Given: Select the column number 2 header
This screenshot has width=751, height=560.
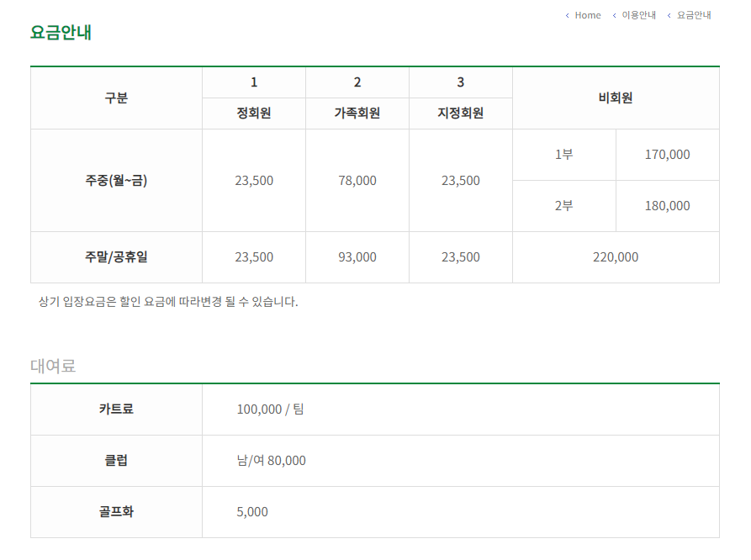Looking at the screenshot, I should (357, 82).
